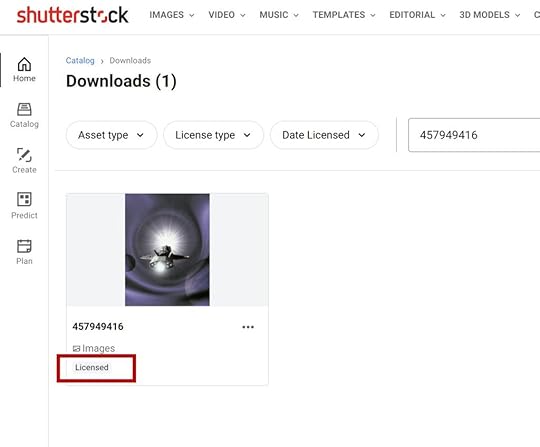Viewport: 540px width, 447px height.
Task: Open the spaceship image thumbnail
Action: click(x=167, y=250)
